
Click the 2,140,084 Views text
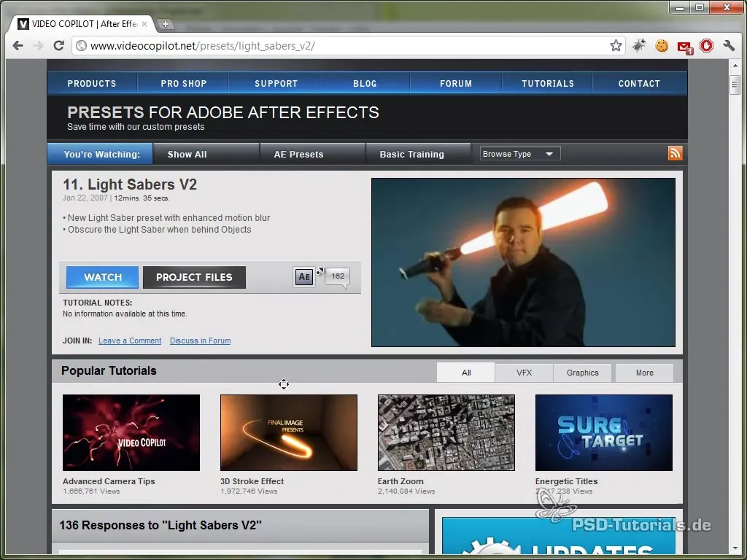[x=406, y=491]
